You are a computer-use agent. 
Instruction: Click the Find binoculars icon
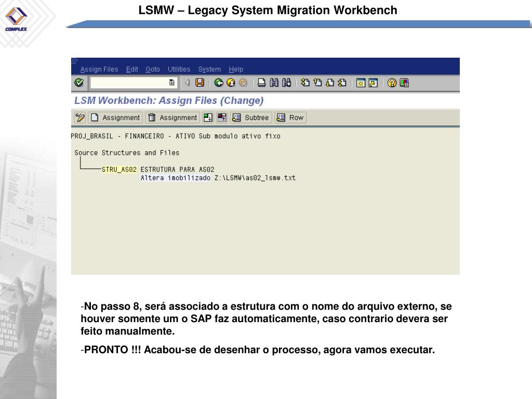click(x=274, y=83)
